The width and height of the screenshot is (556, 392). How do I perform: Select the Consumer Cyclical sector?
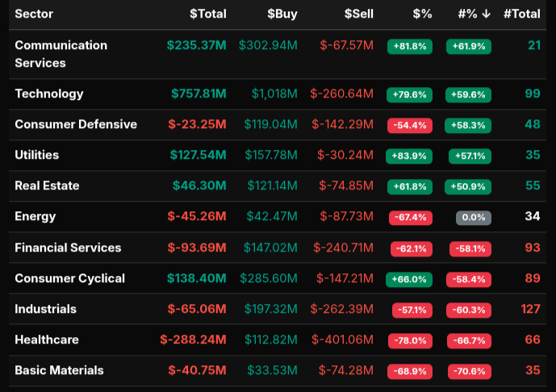pyautogui.click(x=69, y=278)
